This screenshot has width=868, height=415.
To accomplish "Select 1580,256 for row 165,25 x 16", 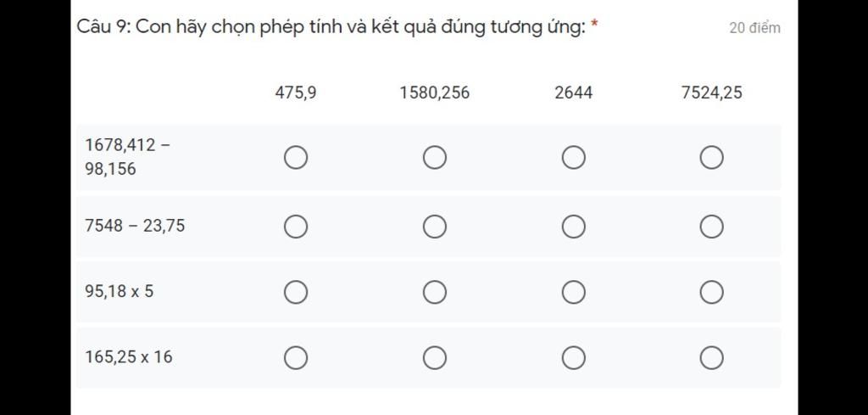I will (x=435, y=358).
